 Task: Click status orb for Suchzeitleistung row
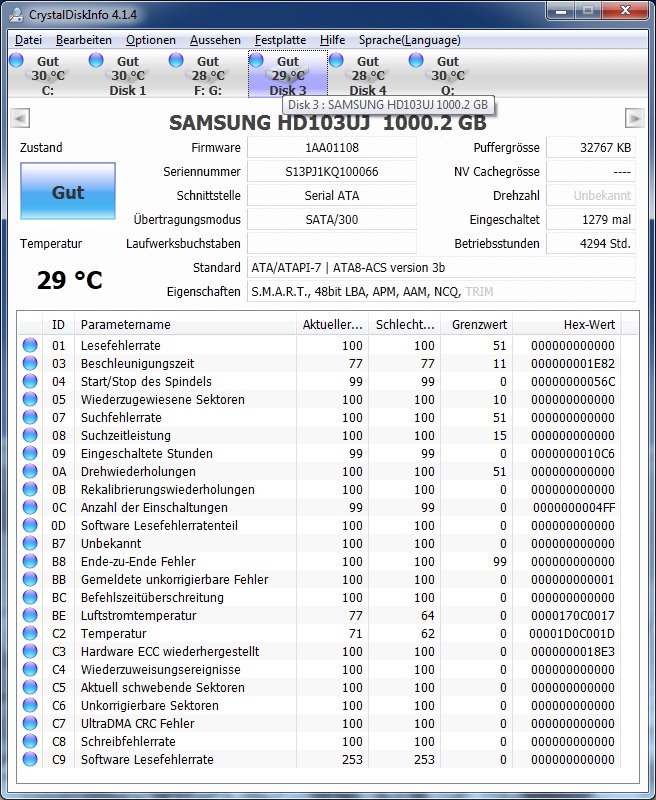[x=30, y=435]
